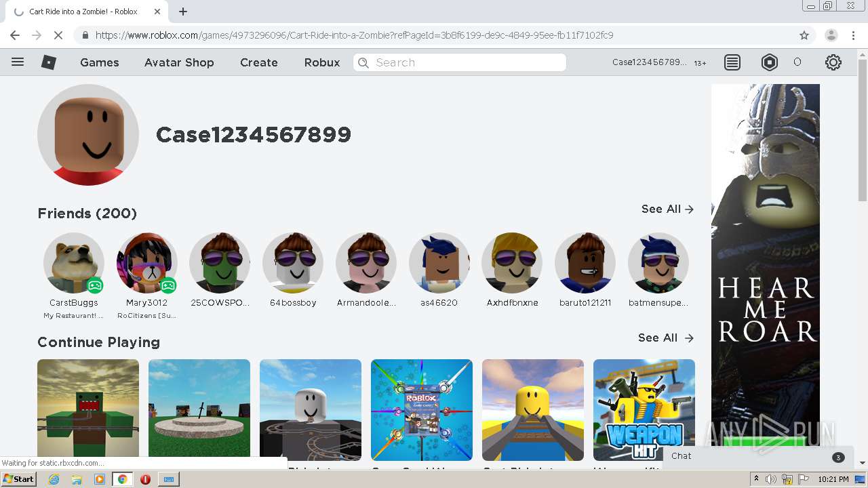See all Continue Playing games
868x488 pixels.
(666, 338)
